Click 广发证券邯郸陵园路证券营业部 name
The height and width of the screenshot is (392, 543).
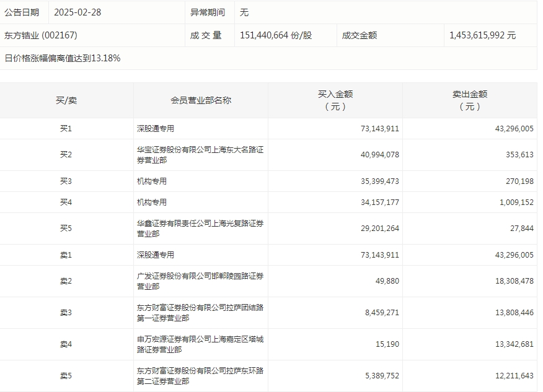pyautogui.click(x=200, y=281)
